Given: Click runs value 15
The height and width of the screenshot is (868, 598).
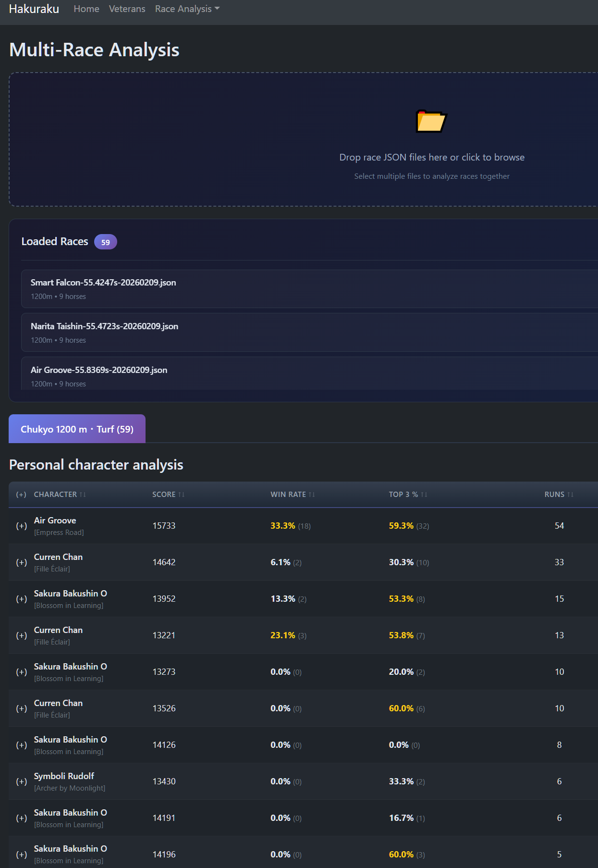Looking at the screenshot, I should pos(559,599).
